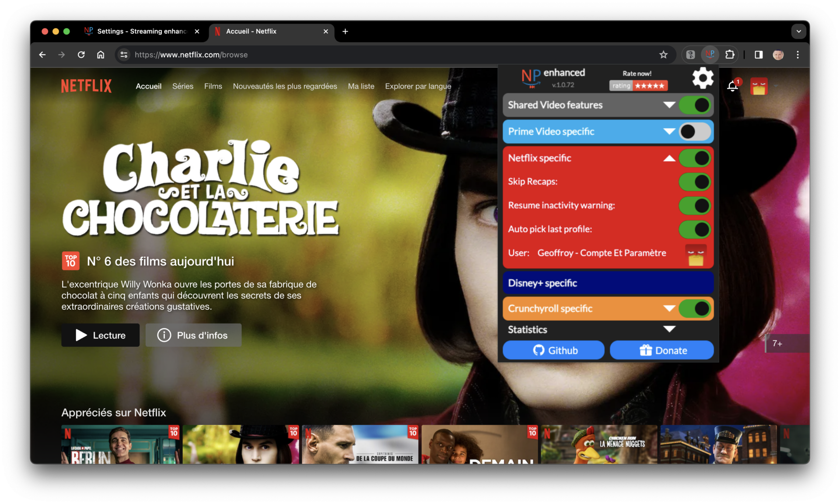Toggle the Netflix specific switch
Screen dimensions: 840x504
click(695, 158)
